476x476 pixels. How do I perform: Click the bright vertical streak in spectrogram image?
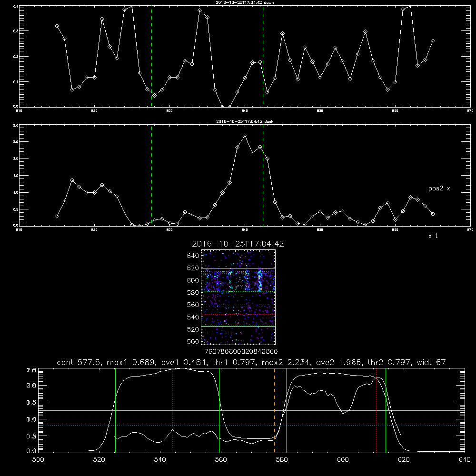coord(259,281)
